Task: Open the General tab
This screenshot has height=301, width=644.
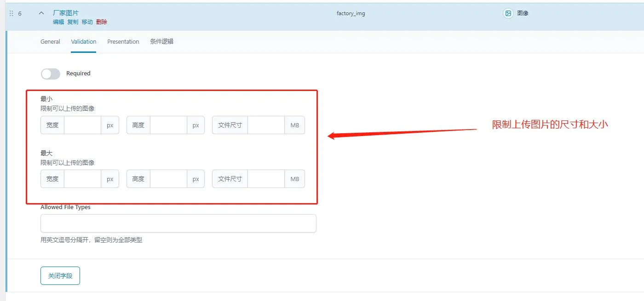Action: click(50, 42)
